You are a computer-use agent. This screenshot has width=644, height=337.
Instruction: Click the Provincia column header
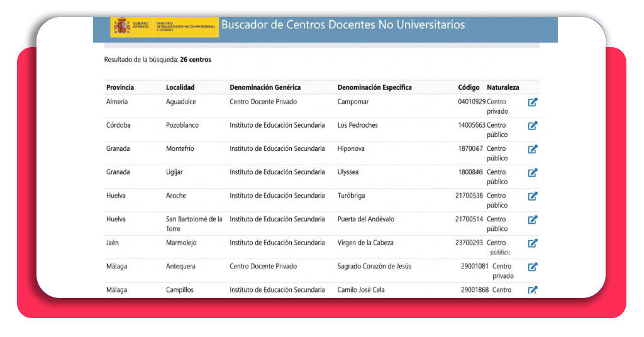pos(120,87)
